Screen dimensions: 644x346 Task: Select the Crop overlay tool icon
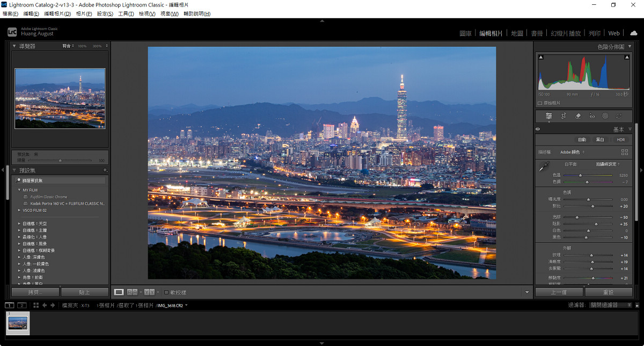click(563, 116)
